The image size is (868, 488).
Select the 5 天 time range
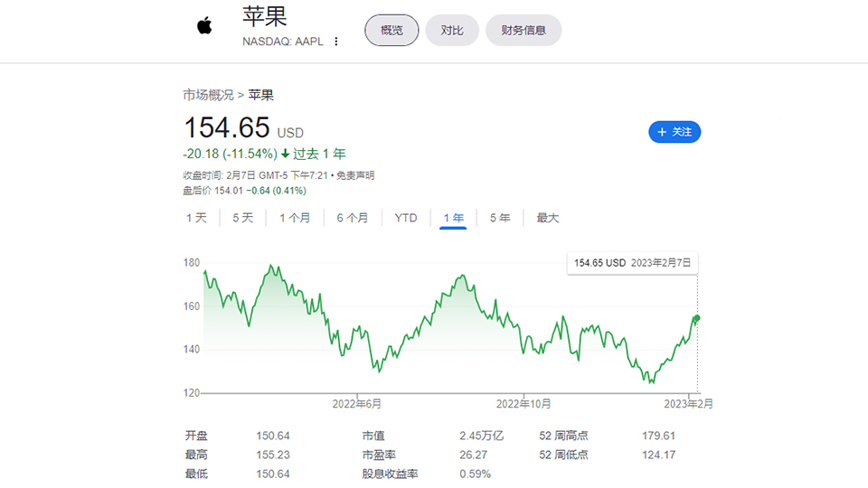click(242, 218)
